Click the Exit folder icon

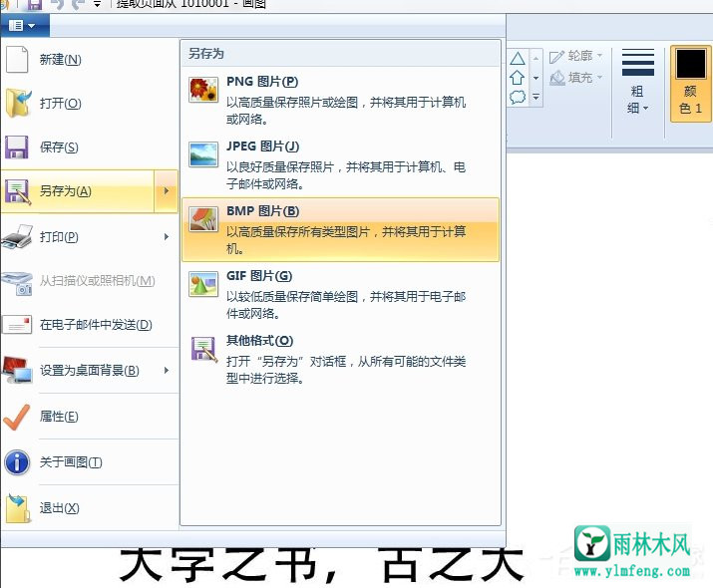point(18,508)
